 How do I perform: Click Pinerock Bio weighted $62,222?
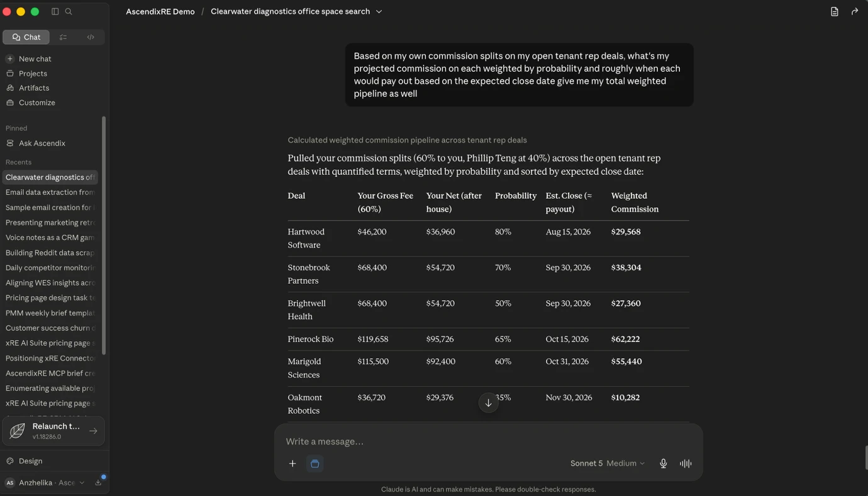coord(625,339)
